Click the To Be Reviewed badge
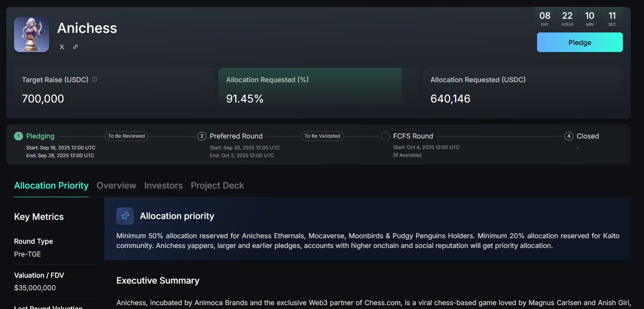This screenshot has height=309, width=644. (127, 136)
